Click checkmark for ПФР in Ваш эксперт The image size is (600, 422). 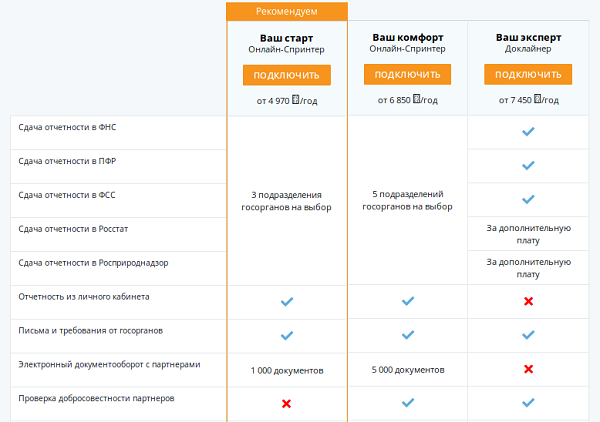point(528,165)
